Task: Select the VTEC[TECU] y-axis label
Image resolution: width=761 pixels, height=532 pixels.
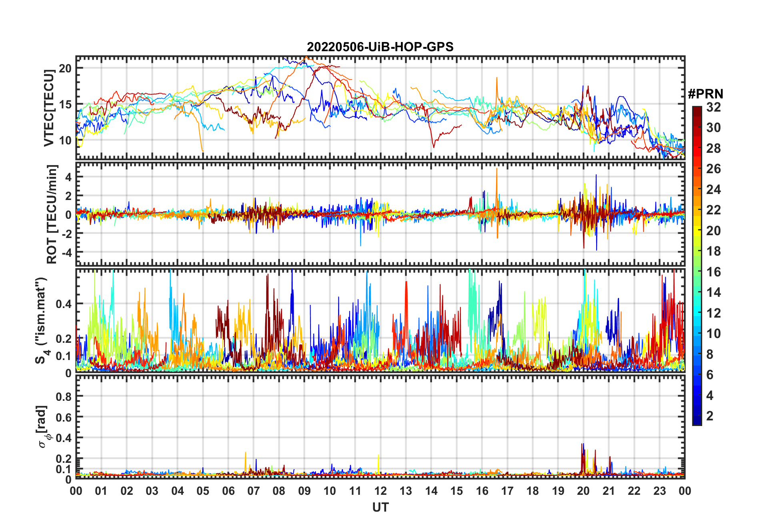Action: point(49,108)
